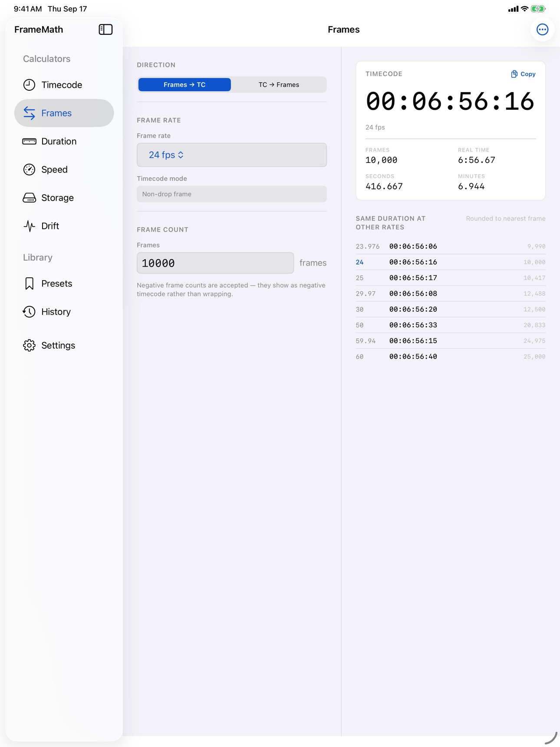Click the Wi-Fi status bar icon

coord(524,9)
